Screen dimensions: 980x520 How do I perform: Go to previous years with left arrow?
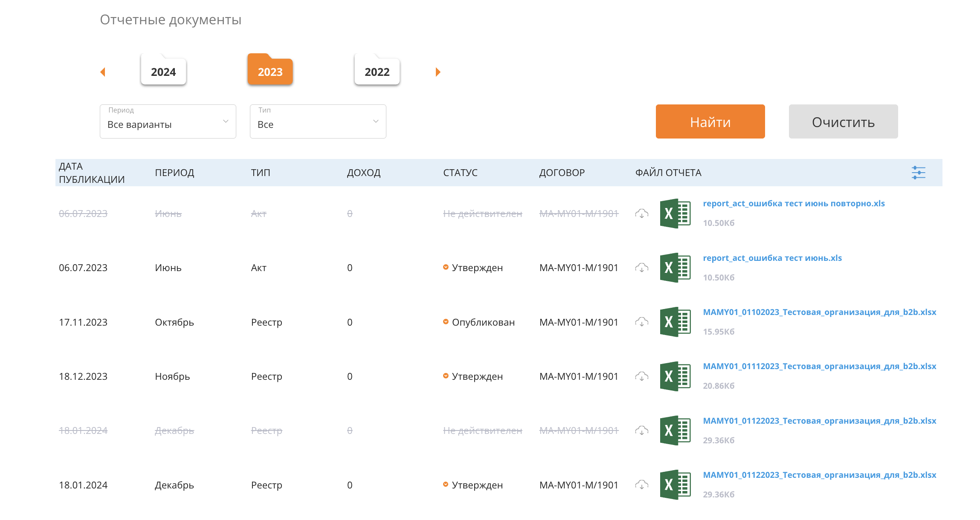(103, 72)
